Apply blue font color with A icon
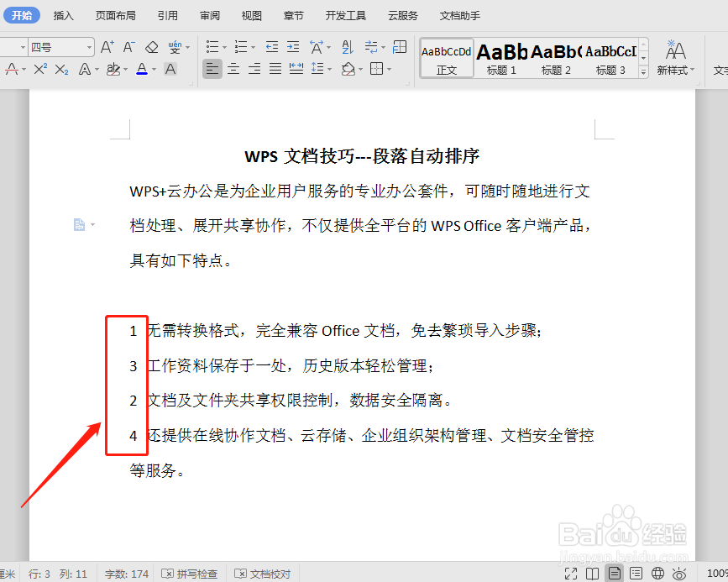 pos(142,69)
